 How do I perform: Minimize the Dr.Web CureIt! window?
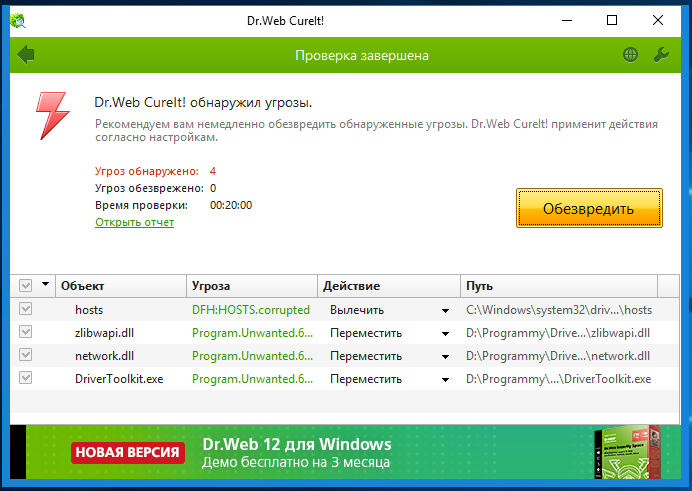(567, 20)
